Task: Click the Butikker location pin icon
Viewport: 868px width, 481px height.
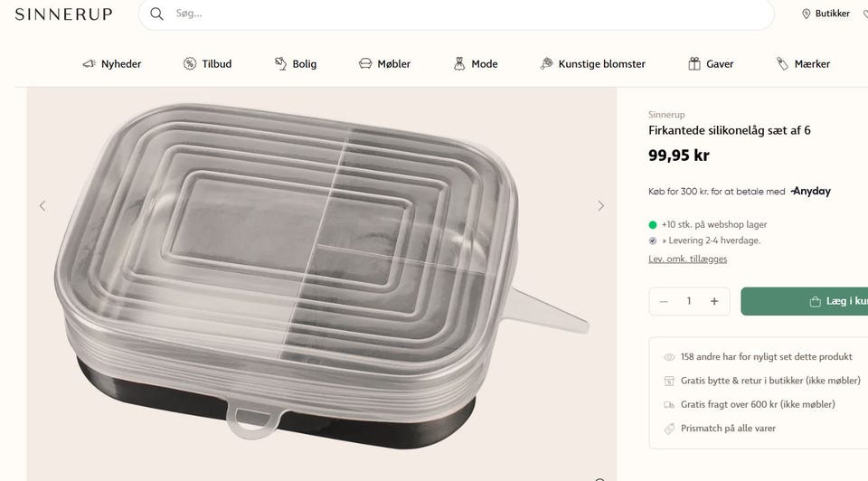Action: [807, 14]
